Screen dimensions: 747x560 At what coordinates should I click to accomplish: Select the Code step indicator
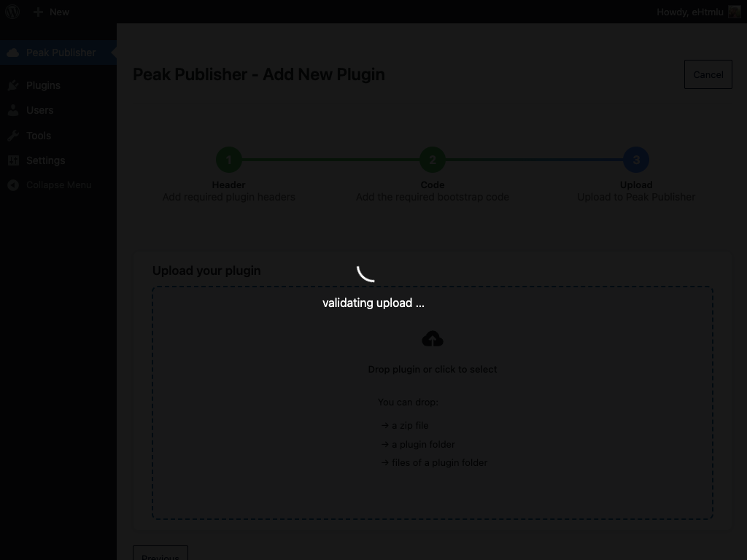[x=432, y=159]
